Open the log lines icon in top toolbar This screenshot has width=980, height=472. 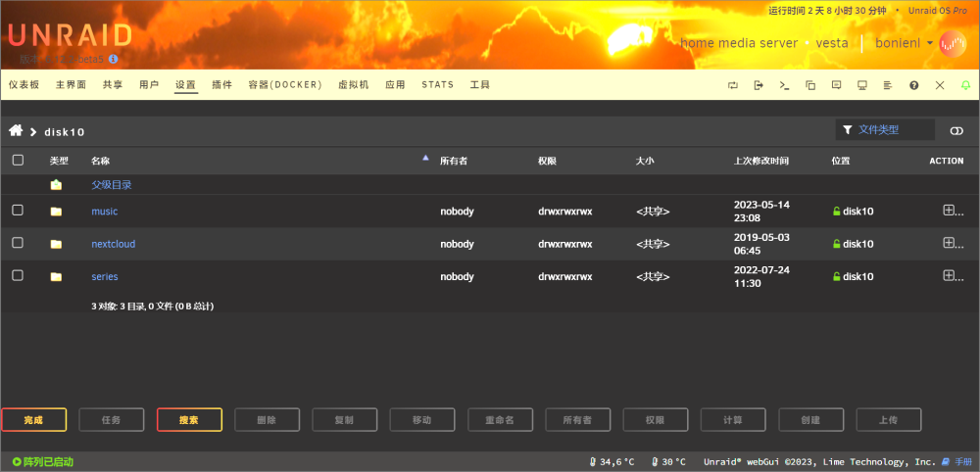(x=888, y=85)
